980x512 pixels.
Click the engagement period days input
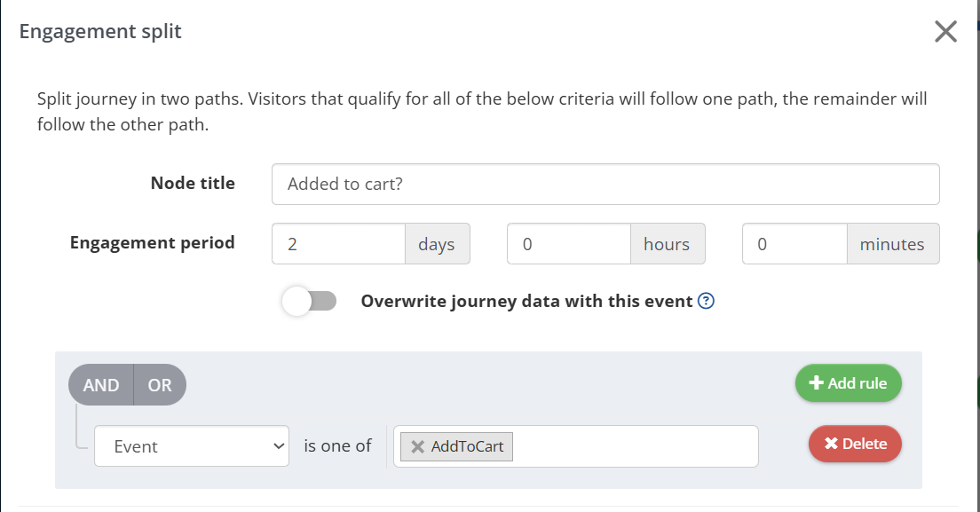tap(339, 243)
